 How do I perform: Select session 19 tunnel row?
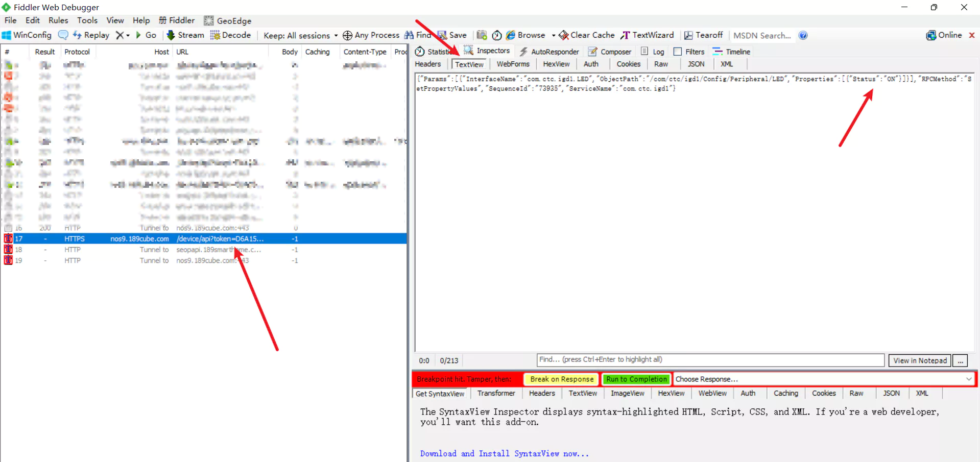click(x=204, y=260)
